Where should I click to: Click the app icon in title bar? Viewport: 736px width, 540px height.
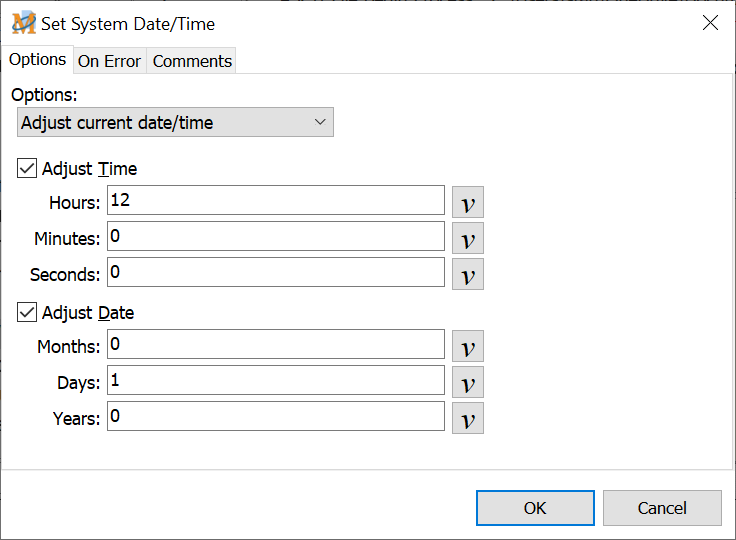coord(23,23)
